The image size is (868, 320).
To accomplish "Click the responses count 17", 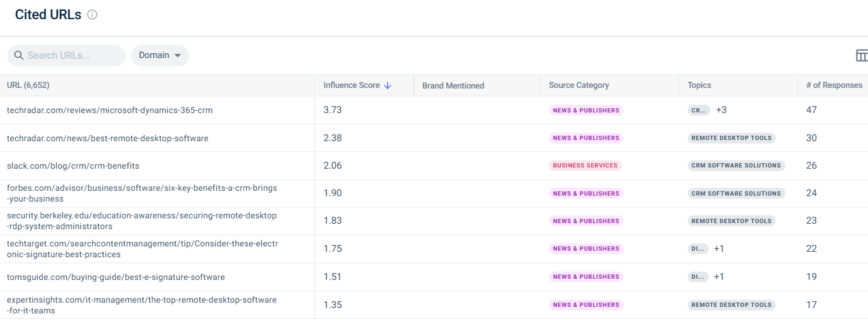I will pos(811,305).
